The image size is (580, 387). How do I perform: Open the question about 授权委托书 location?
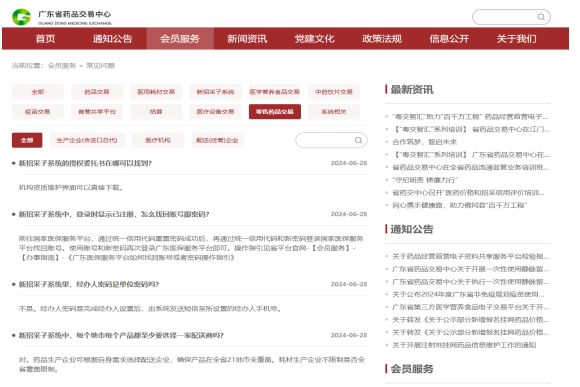click(x=85, y=163)
